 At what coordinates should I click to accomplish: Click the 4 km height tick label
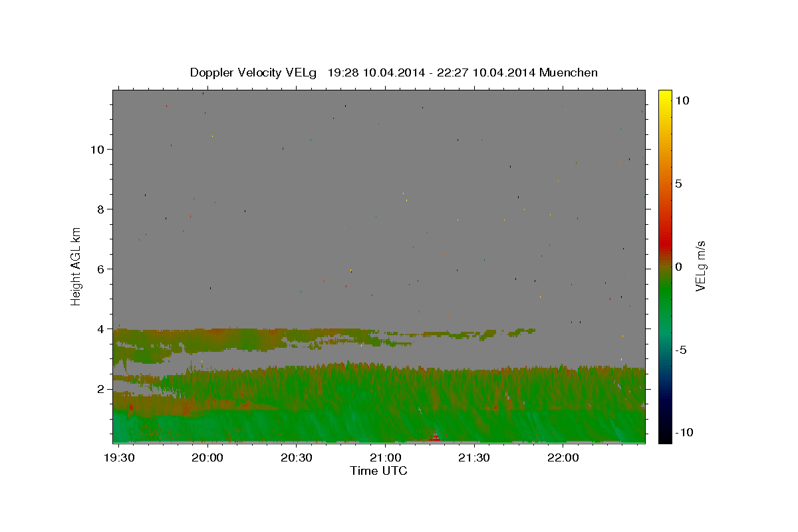tap(100, 329)
